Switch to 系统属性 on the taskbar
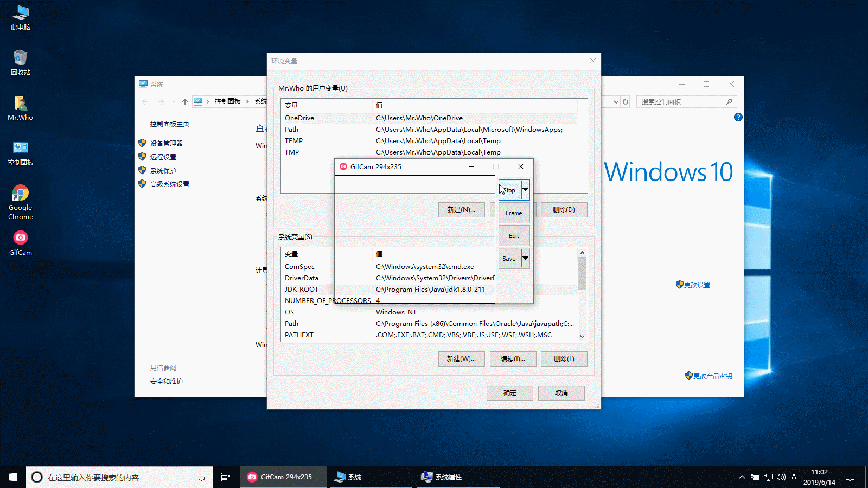The height and width of the screenshot is (488, 868). pyautogui.click(x=458, y=477)
